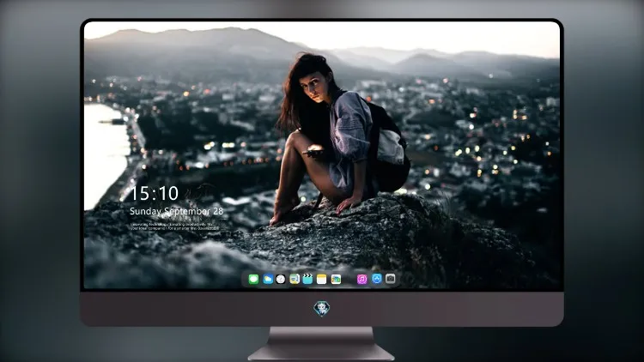
Task: Click the woman's face on the wallpaper
Action: point(313,85)
